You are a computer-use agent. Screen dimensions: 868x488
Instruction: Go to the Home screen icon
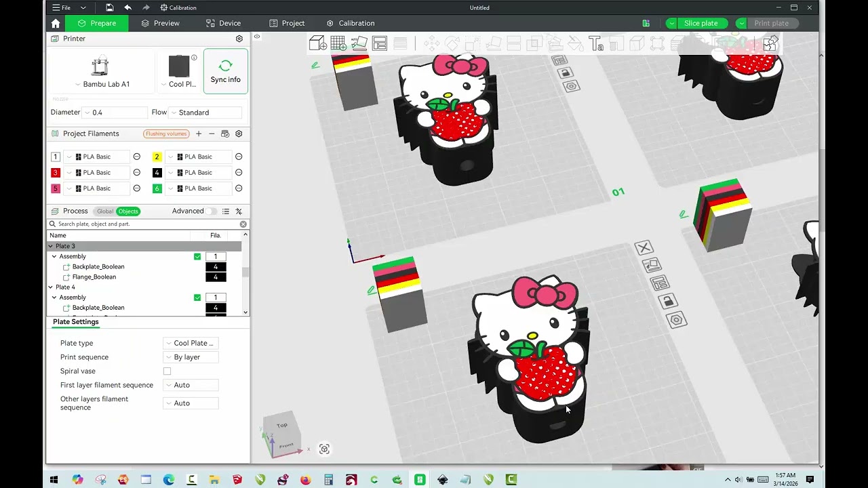click(56, 23)
